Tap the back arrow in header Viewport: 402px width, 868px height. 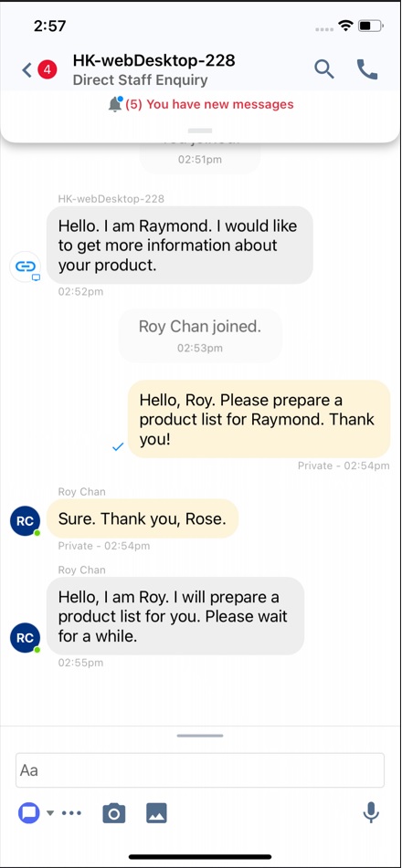pyautogui.click(x=26, y=70)
